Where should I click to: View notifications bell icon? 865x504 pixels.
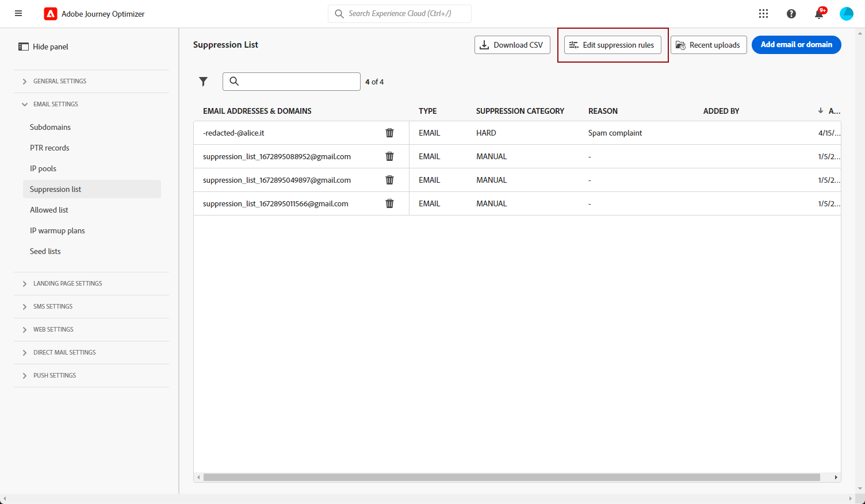[820, 13]
